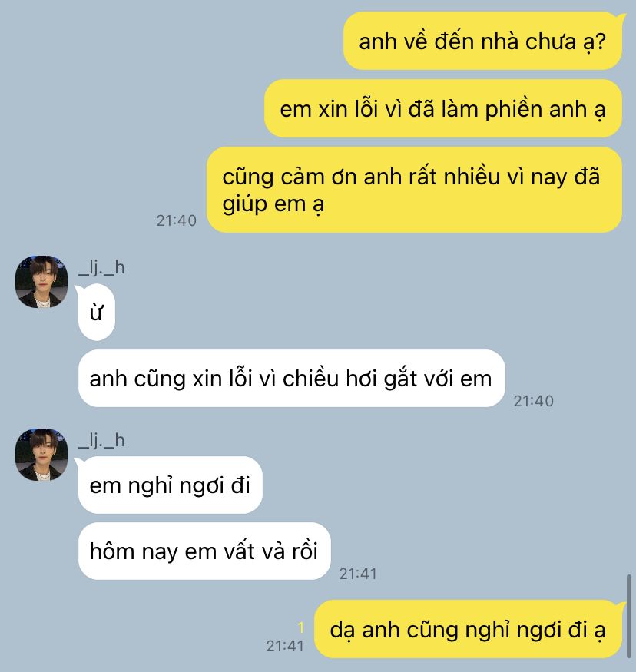
Task: Click the 'anh về đến nhà chưa ạ?' message
Action: (x=482, y=41)
